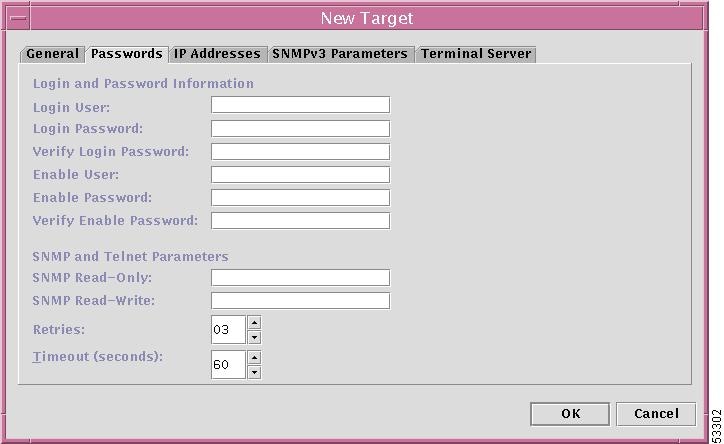Click the SNMP Read-Only field
Image resolution: width=724 pixels, height=444 pixels.
point(301,278)
